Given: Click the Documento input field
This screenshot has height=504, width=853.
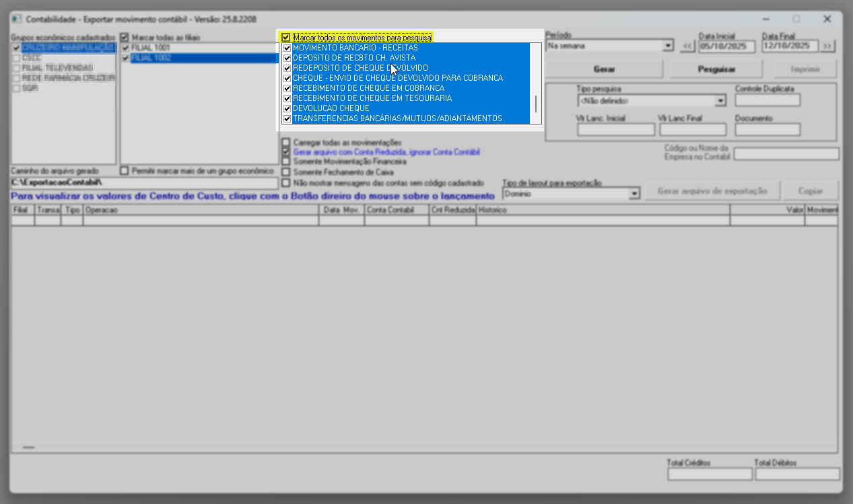Looking at the screenshot, I should [767, 130].
